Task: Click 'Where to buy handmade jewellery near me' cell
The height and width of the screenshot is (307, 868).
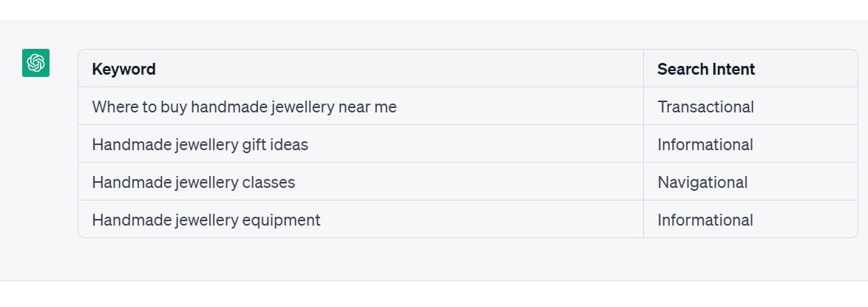Action: pyautogui.click(x=360, y=107)
